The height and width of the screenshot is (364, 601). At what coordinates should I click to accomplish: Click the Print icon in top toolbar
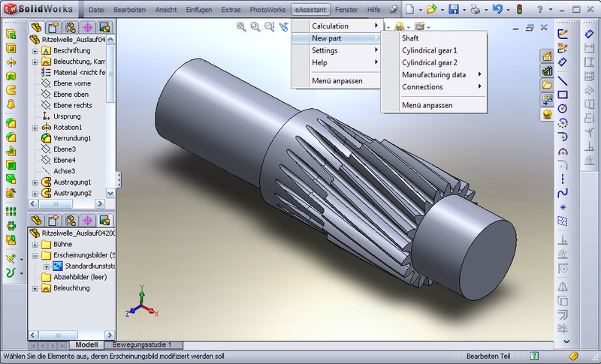[476, 10]
